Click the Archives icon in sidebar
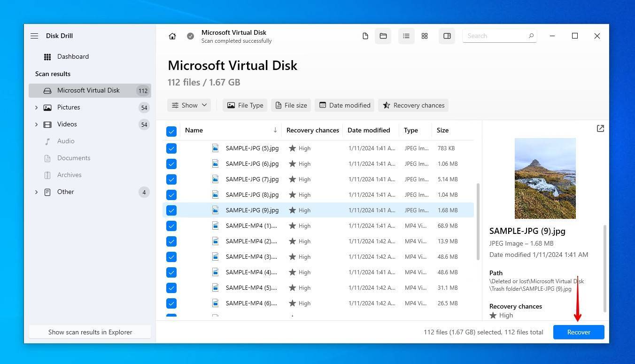Screen dimensions: 635x364 (47, 175)
